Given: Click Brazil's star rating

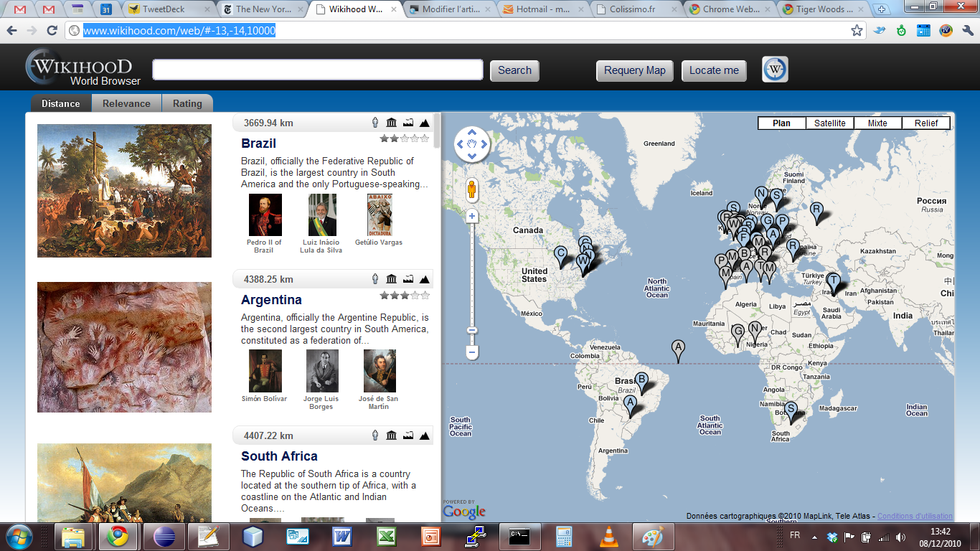Looking at the screenshot, I should (405, 138).
